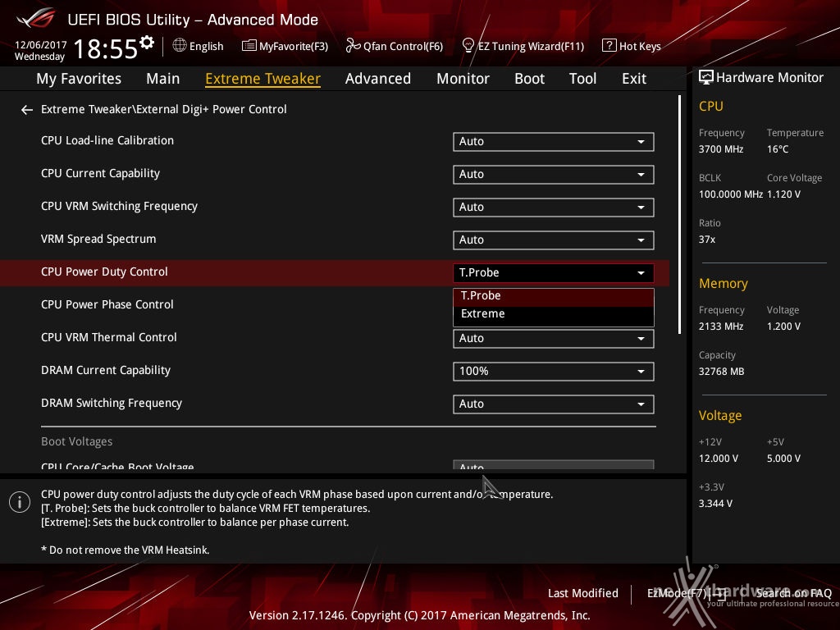Open the Monitor tab
840x630 pixels.
pos(463,79)
